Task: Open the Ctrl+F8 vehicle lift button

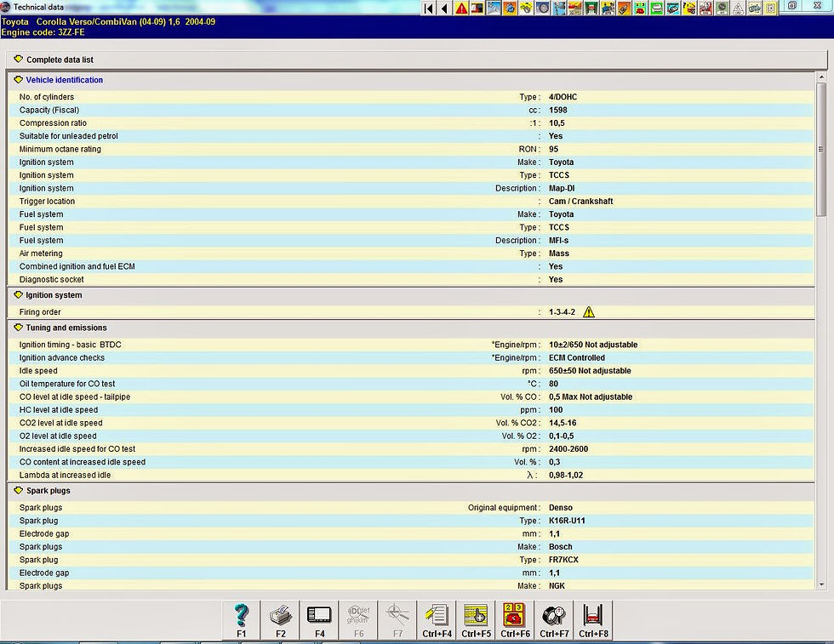Action: coord(593,620)
